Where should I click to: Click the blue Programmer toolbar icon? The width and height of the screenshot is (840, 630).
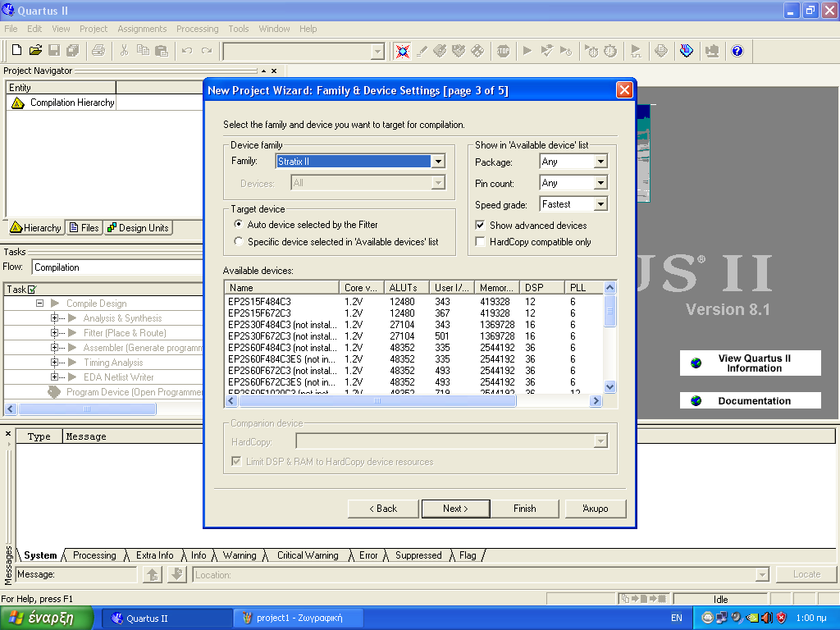tap(687, 51)
